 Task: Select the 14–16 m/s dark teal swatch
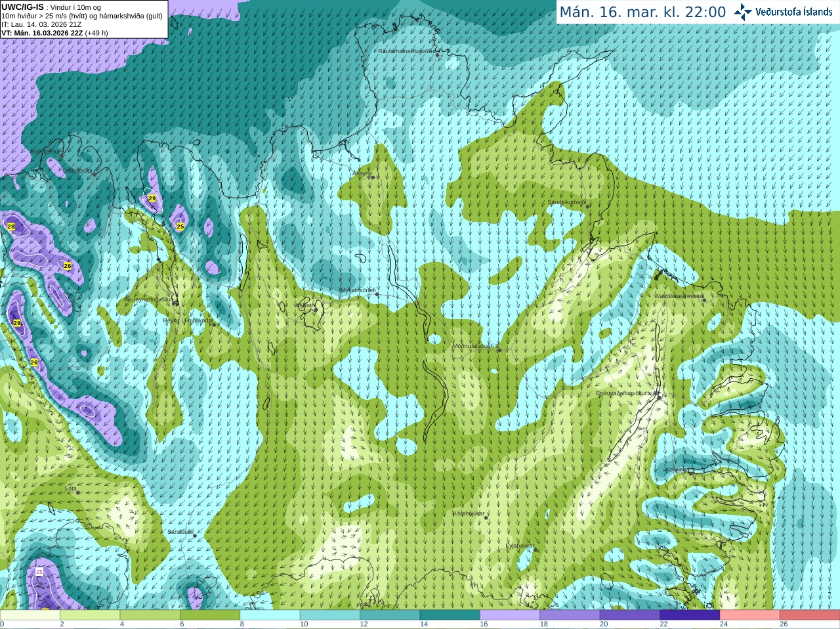point(450,615)
